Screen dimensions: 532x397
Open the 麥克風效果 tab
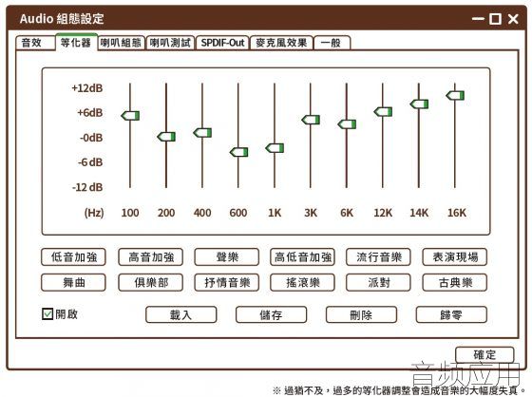point(281,43)
